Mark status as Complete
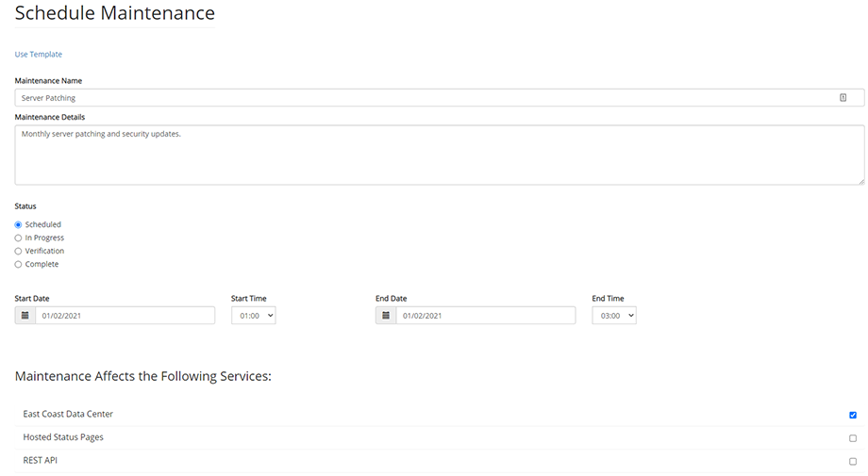The width and height of the screenshot is (868, 476). coord(18,265)
